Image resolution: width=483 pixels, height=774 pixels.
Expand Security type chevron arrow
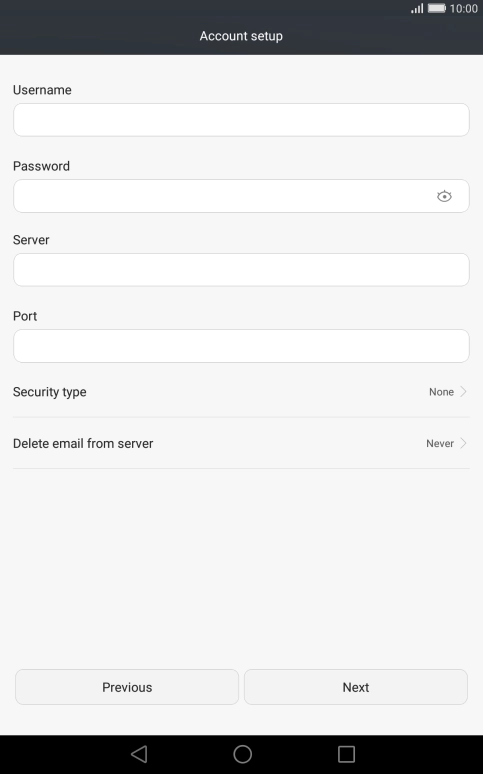tap(463, 391)
